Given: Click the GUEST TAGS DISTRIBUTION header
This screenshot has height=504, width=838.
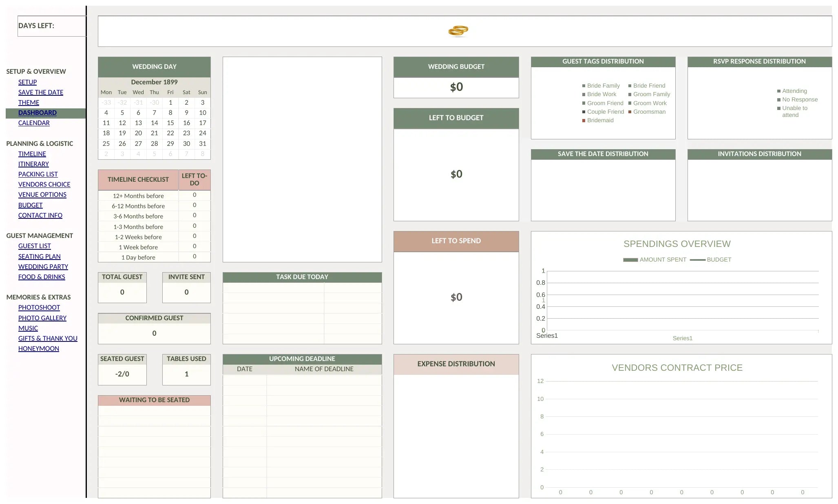Looking at the screenshot, I should coord(603,62).
